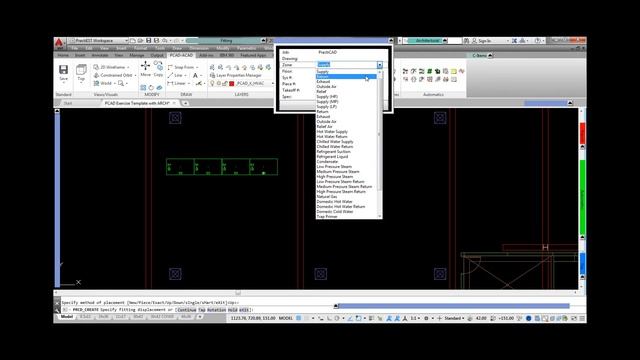The image size is (640, 360).
Task: Select the Erase tool in Modify panel
Action: pyautogui.click(x=159, y=87)
